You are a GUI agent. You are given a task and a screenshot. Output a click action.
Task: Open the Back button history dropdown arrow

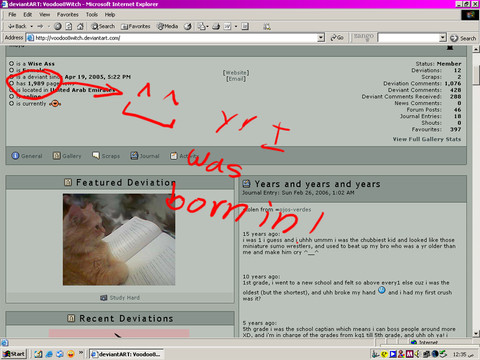[x=32, y=26]
